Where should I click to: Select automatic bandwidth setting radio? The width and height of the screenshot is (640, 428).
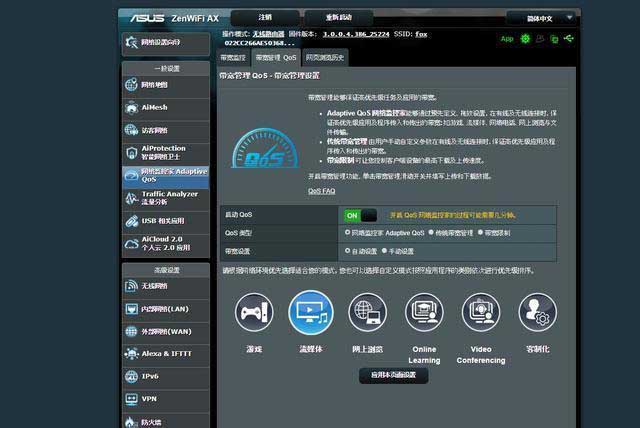point(347,251)
